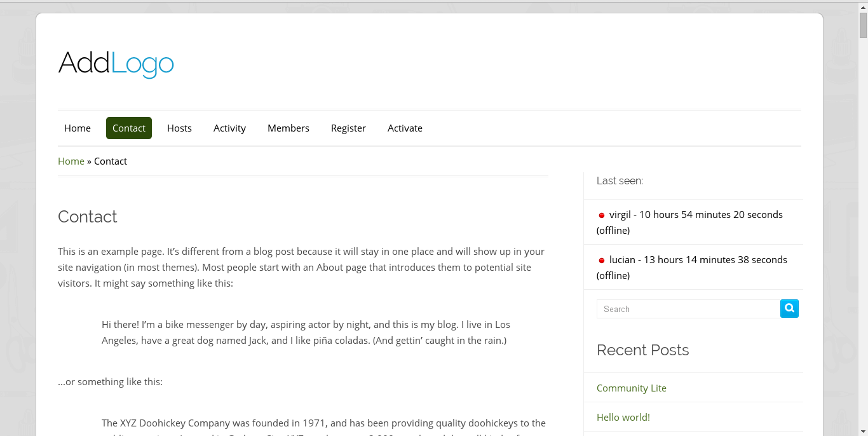Open the Activate menu item
This screenshot has height=436, width=868.
coord(405,128)
